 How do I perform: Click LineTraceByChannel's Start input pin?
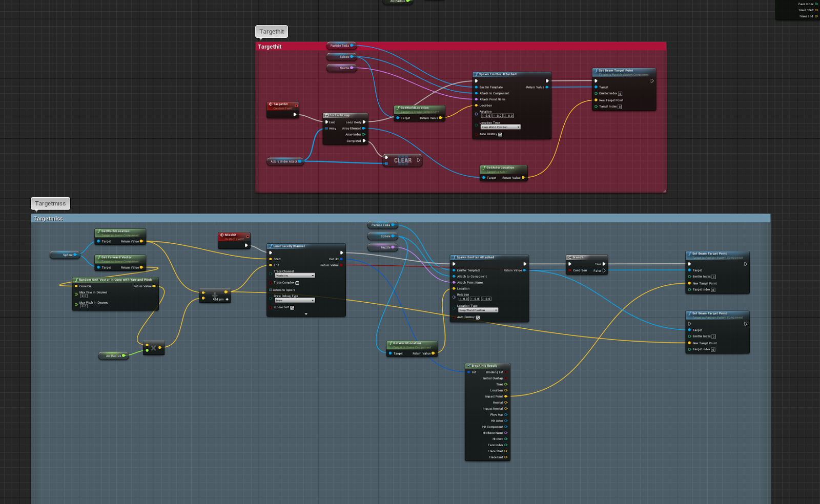tap(271, 259)
